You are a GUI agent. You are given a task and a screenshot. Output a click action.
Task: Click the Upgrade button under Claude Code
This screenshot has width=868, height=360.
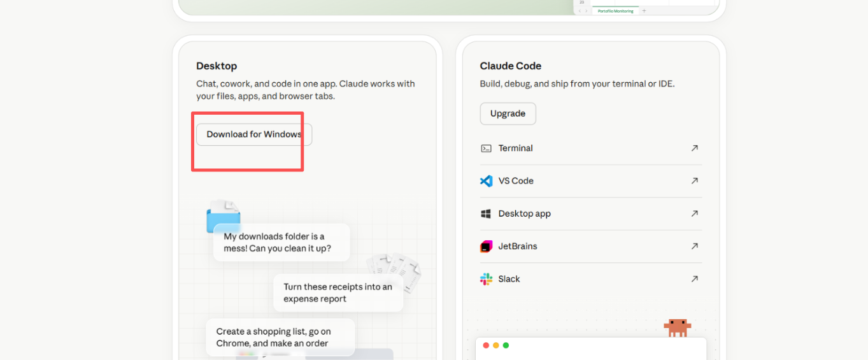(508, 113)
